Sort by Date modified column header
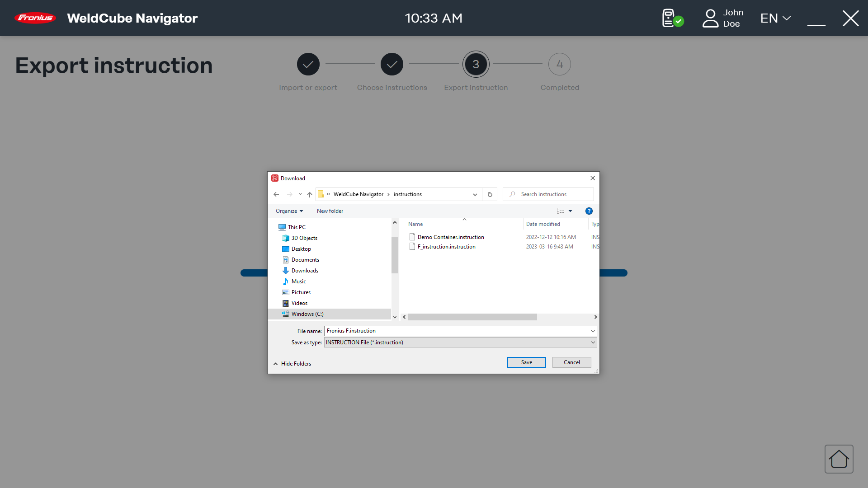 coord(543,224)
